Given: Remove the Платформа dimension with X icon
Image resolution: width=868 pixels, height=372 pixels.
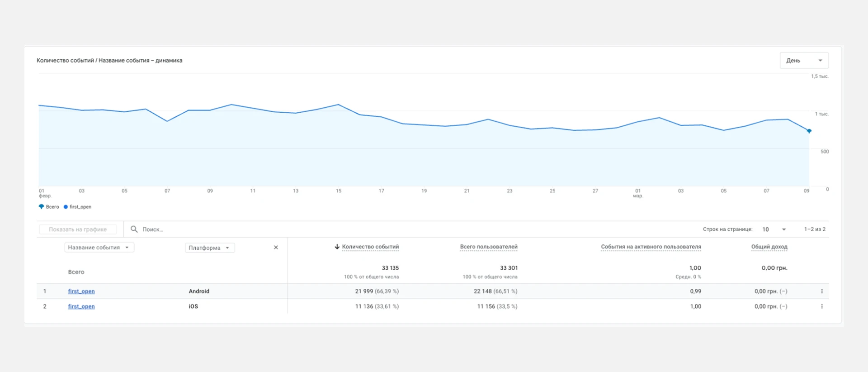Looking at the screenshot, I should (x=276, y=248).
